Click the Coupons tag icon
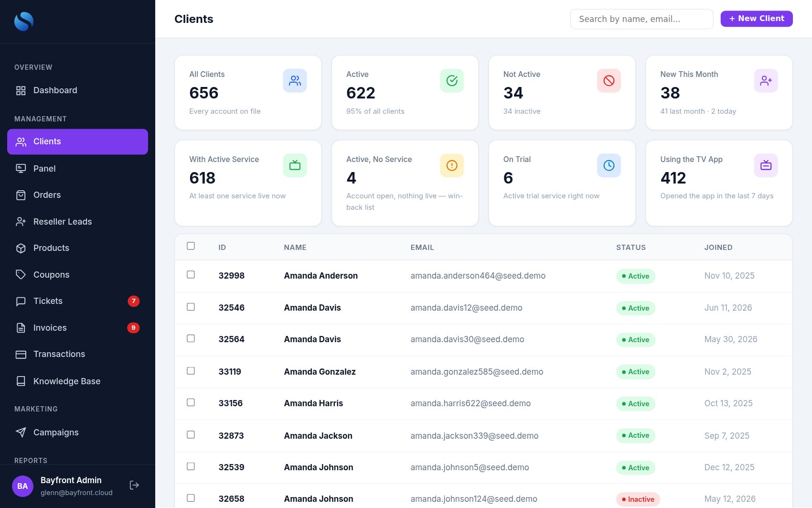This screenshot has height=508, width=812. click(21, 274)
